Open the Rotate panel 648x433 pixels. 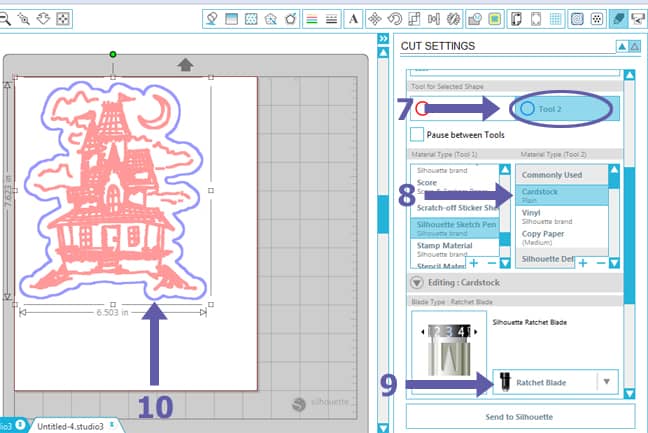(x=395, y=19)
